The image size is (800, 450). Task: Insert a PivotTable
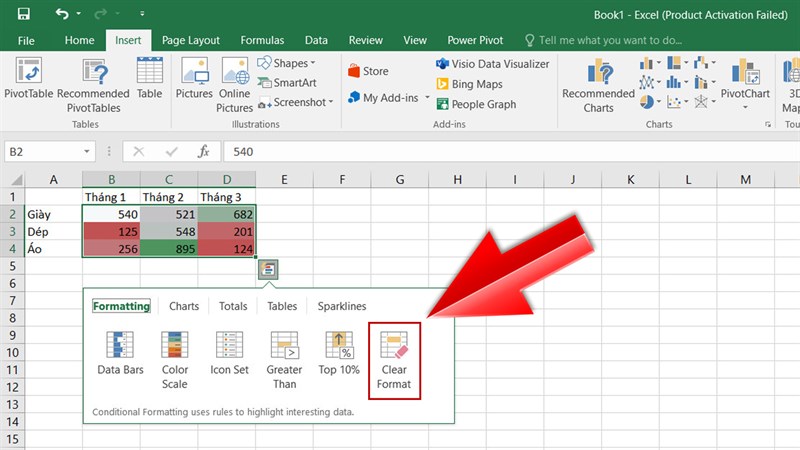click(x=29, y=78)
